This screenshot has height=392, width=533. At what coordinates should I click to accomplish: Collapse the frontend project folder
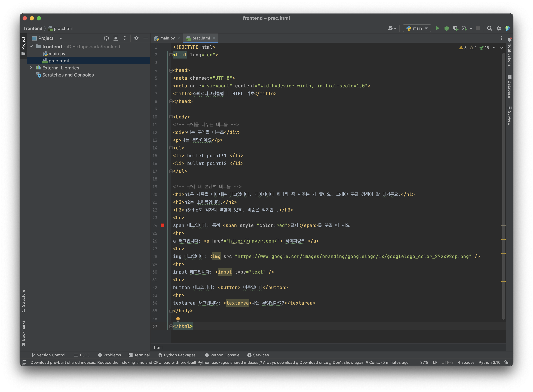pyautogui.click(x=31, y=47)
